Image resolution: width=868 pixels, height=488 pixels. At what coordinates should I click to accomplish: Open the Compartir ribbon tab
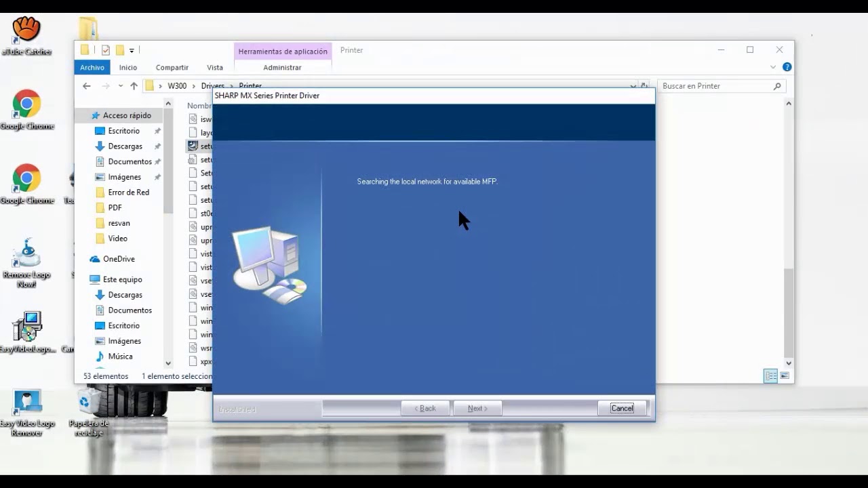pyautogui.click(x=172, y=67)
